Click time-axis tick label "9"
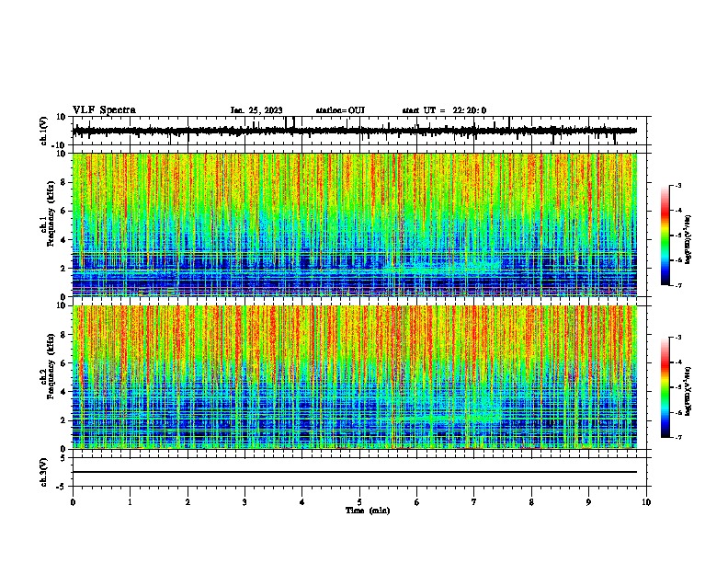Image resolution: width=728 pixels, height=563 pixels. (x=588, y=502)
